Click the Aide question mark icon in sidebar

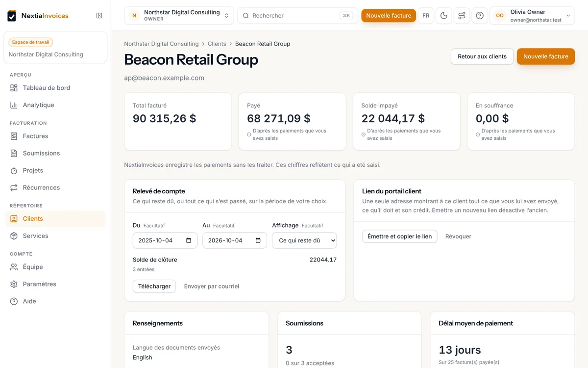click(14, 301)
